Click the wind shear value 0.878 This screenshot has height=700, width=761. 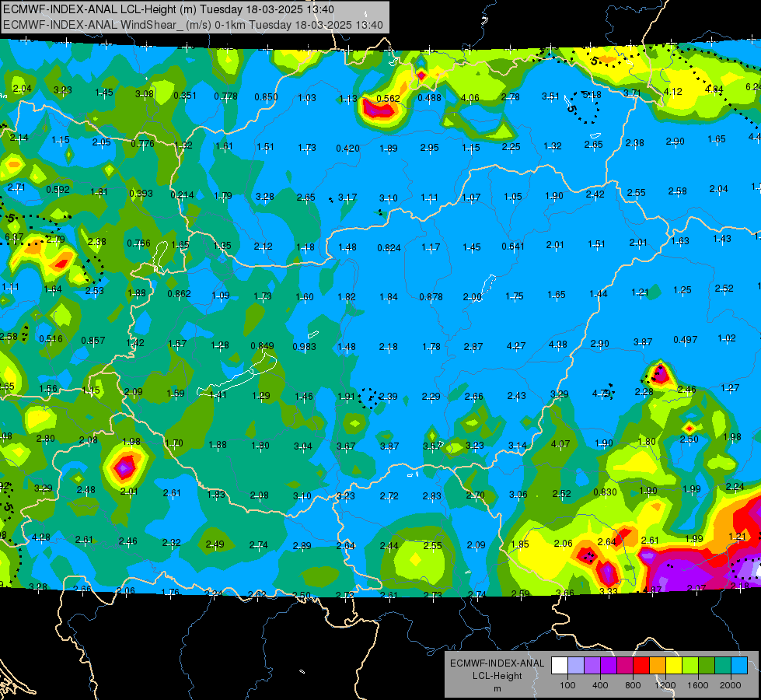pos(431,296)
